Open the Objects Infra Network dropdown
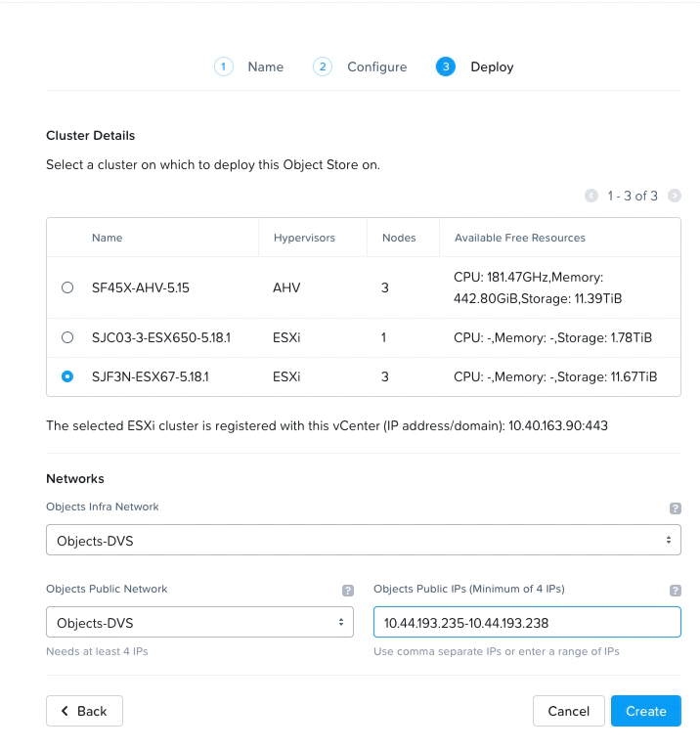This screenshot has height=749, width=700. [x=363, y=539]
